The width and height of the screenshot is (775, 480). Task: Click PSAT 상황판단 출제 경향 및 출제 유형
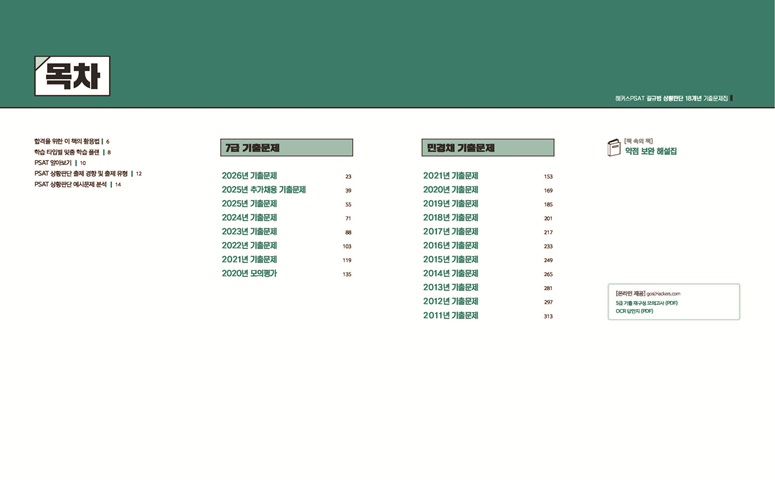point(87,174)
